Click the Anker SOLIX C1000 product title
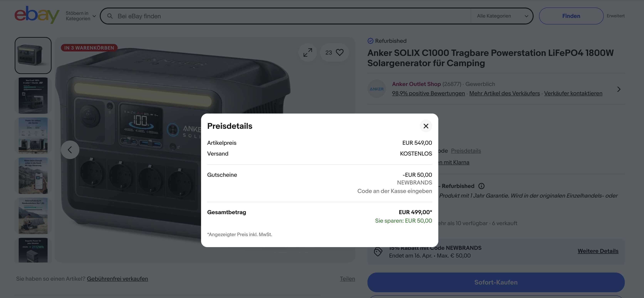The image size is (644, 298). coord(490,58)
